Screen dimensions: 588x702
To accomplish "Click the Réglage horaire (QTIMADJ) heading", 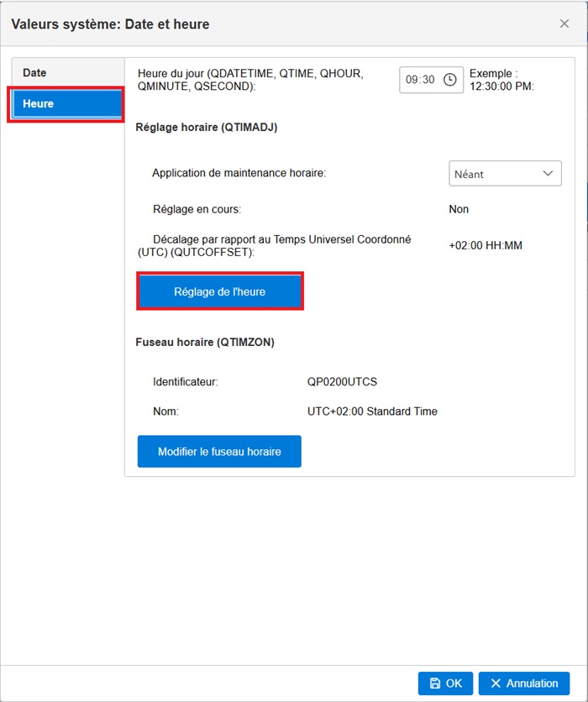I will (x=206, y=128).
